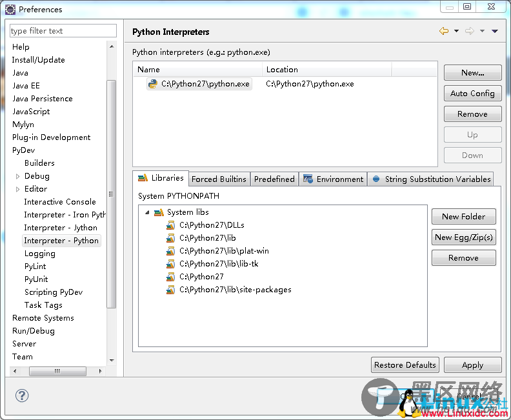Viewport: 511px width, 420px height.
Task: Click the back navigation arrow icon
Action: (x=444, y=31)
